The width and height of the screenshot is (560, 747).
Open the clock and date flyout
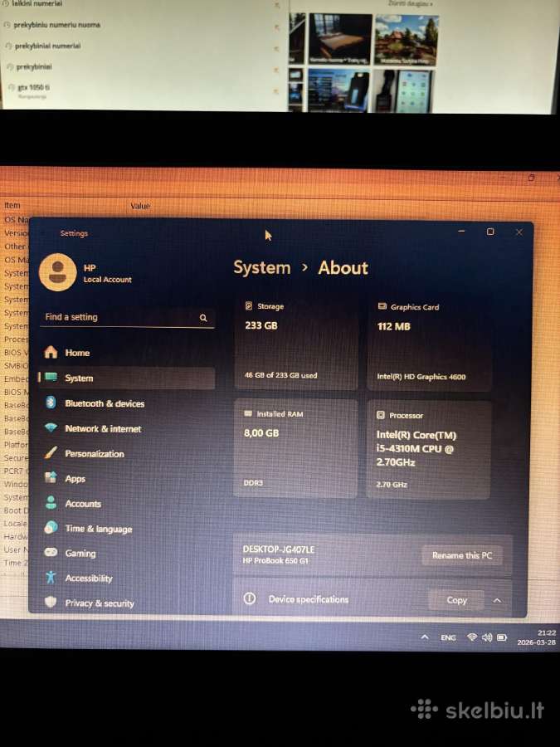click(x=537, y=637)
